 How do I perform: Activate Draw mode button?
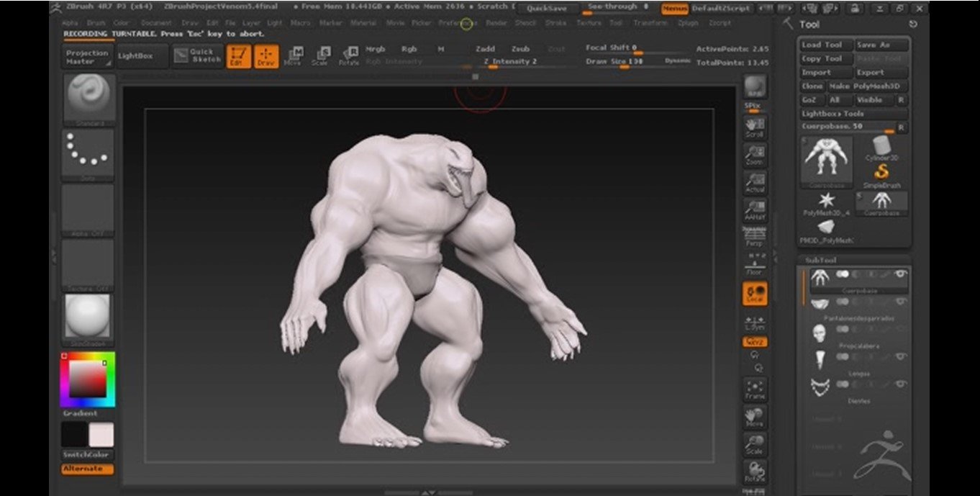click(266, 56)
